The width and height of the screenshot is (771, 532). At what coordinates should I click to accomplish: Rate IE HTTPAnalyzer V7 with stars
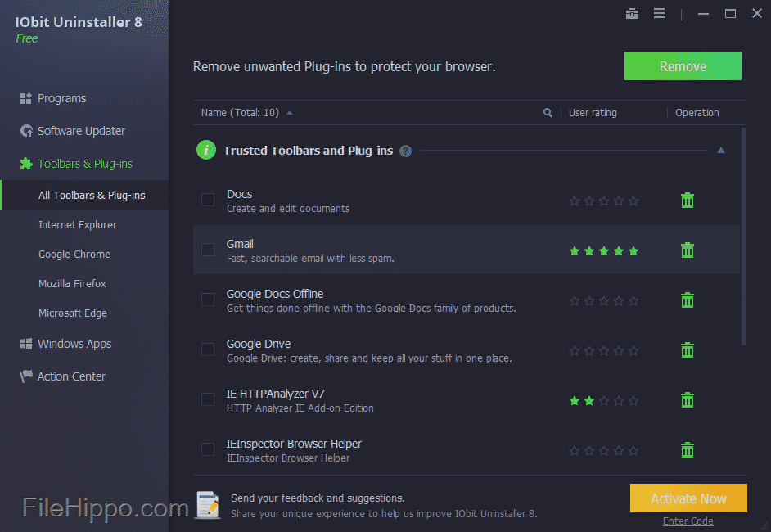pyautogui.click(x=604, y=400)
